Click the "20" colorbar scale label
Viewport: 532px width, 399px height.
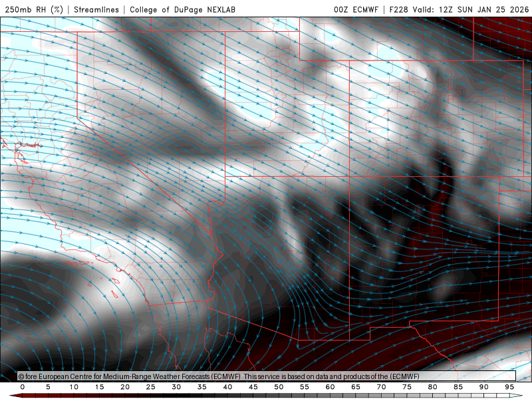coord(125,387)
